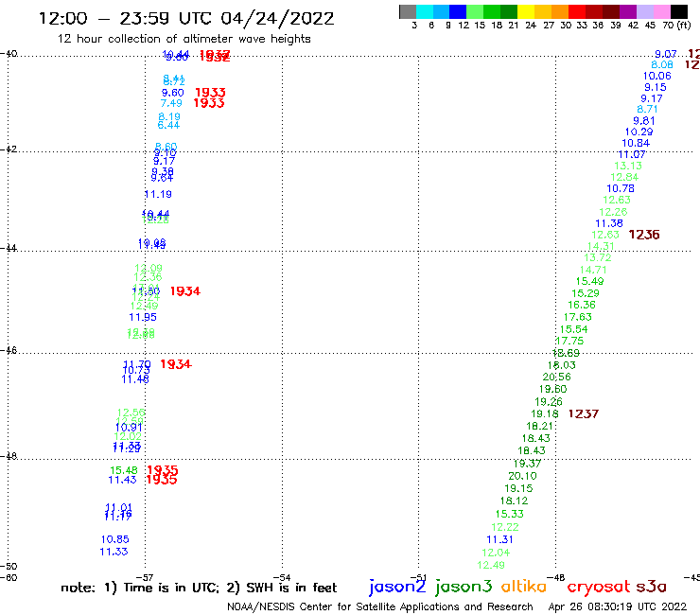Screen dimensions: 700x615
Task: Click the wave height value '14.71'
Action: [x=593, y=270]
